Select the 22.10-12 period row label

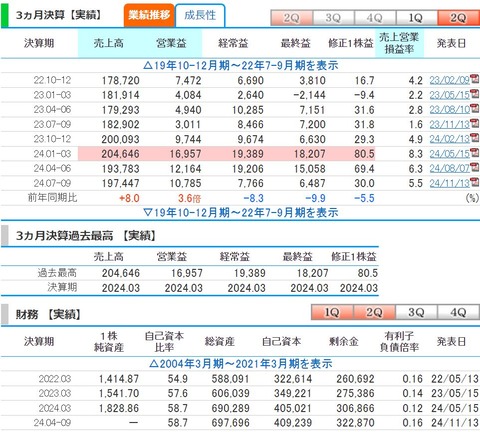52,80
